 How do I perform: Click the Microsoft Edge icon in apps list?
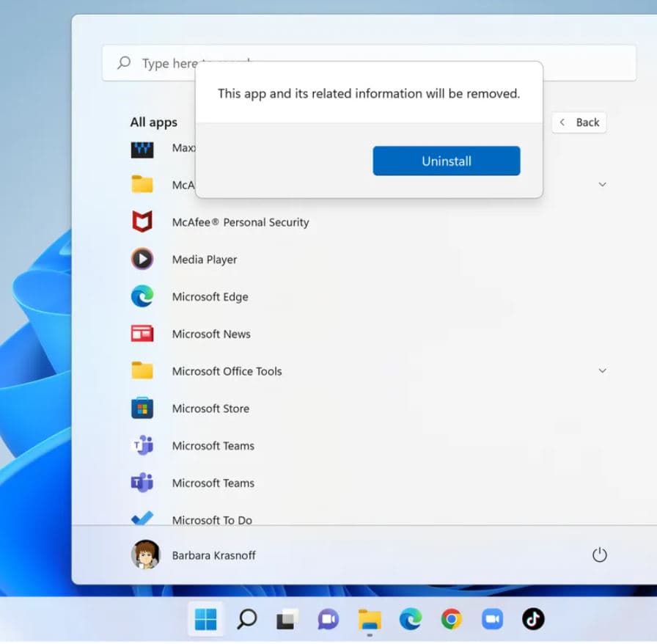click(142, 296)
